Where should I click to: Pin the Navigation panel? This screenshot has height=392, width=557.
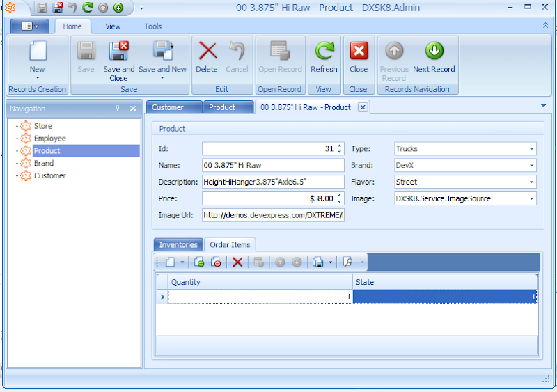click(x=118, y=109)
